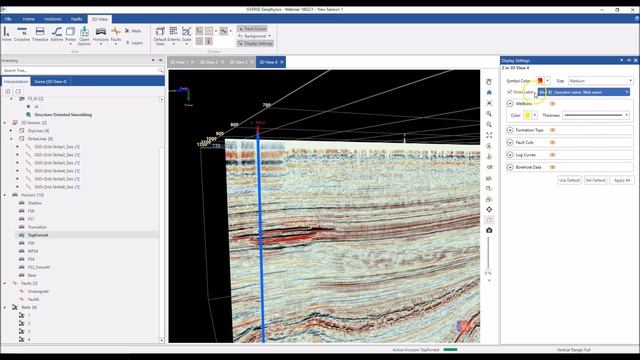Click the delete trash icon in viewer toolbar
Image resolution: width=640 pixels, height=360 pixels.
[489, 82]
